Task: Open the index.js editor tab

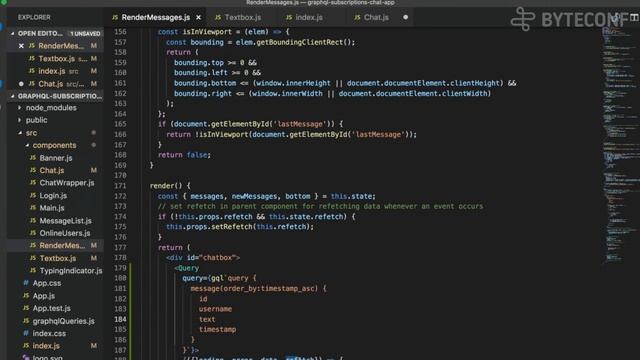Action: tap(309, 18)
